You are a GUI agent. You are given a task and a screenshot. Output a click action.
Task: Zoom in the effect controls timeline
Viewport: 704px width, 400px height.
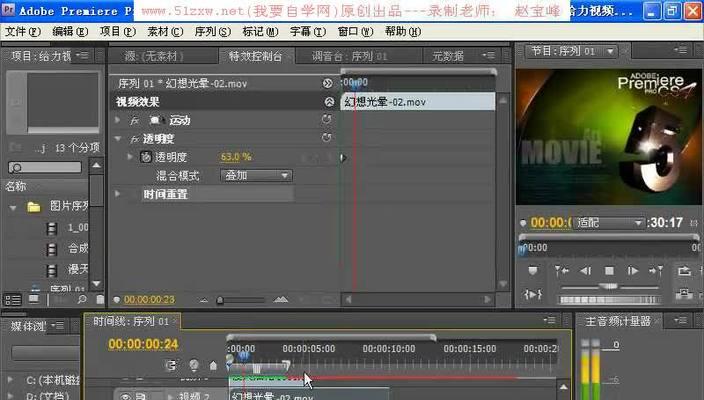(281, 299)
